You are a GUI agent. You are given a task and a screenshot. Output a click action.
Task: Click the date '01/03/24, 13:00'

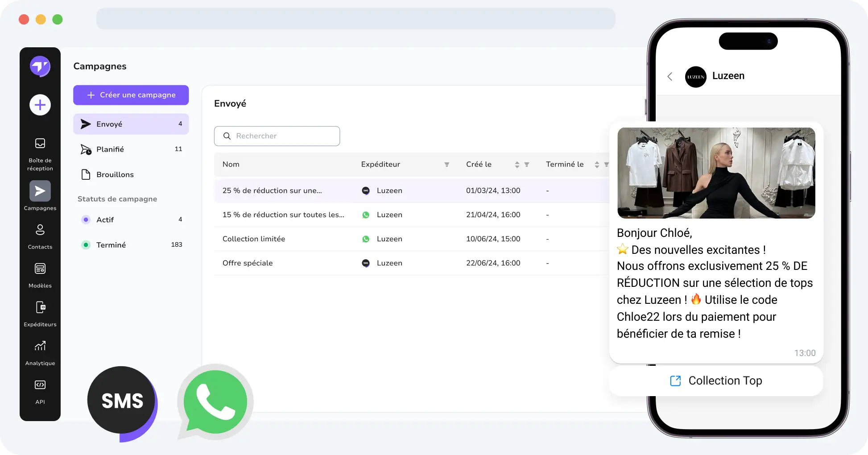pos(493,190)
